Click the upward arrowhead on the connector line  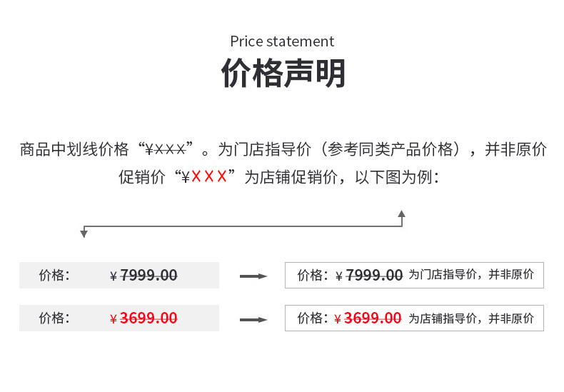pos(401,213)
